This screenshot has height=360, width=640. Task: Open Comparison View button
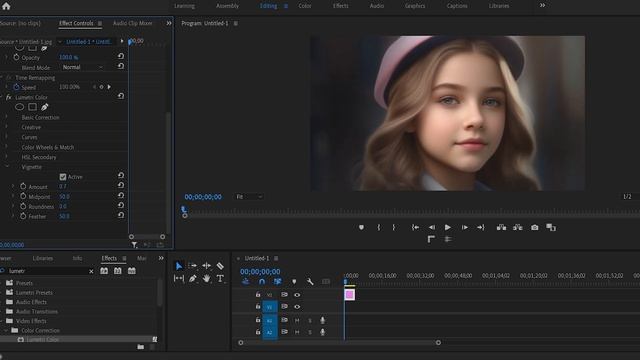pos(551,227)
